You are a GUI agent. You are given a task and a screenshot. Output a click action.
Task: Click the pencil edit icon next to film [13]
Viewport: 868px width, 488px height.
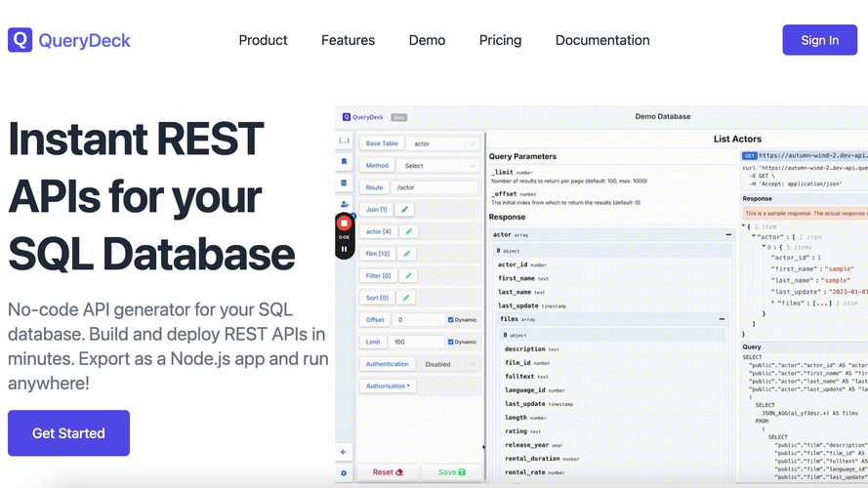click(x=407, y=254)
